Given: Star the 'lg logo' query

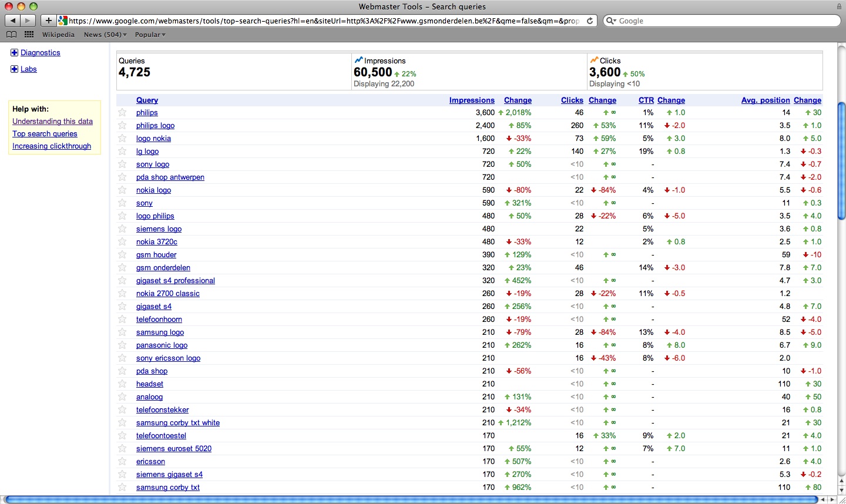Looking at the screenshot, I should 122,151.
